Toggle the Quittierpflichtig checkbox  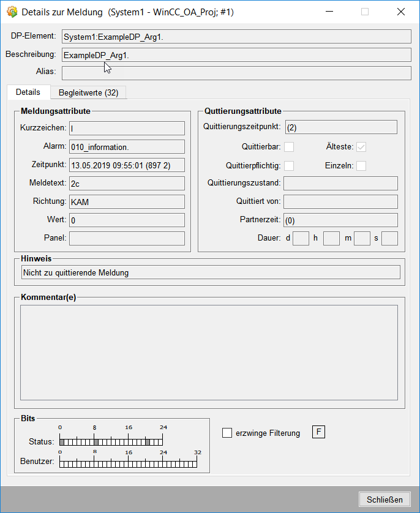pyautogui.click(x=289, y=166)
